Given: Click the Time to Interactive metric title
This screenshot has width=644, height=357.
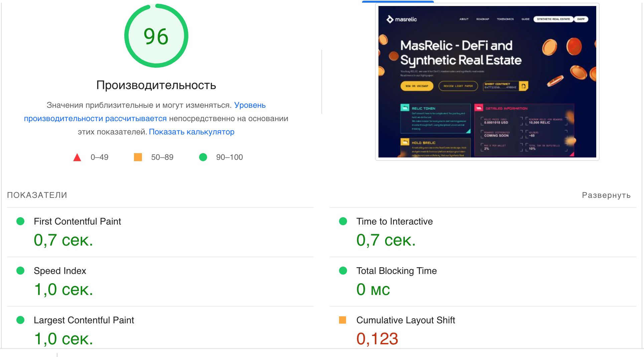Looking at the screenshot, I should (x=394, y=221).
